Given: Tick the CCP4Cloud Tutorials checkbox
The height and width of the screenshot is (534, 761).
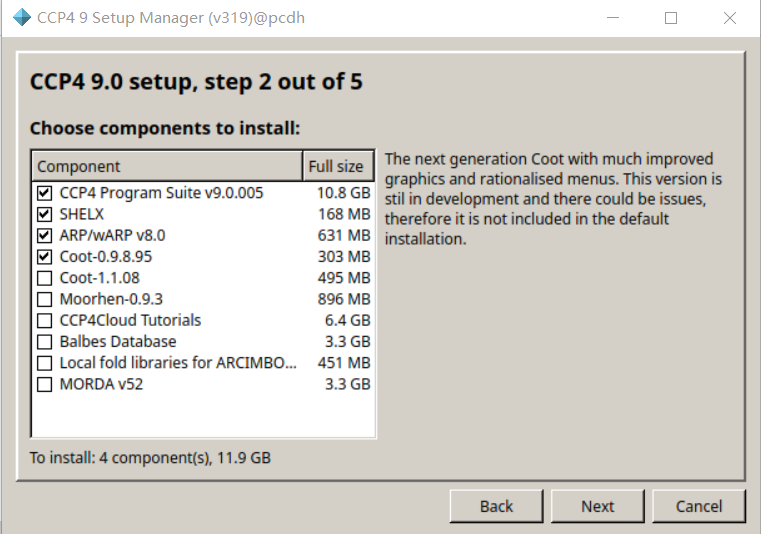Looking at the screenshot, I should tap(44, 321).
